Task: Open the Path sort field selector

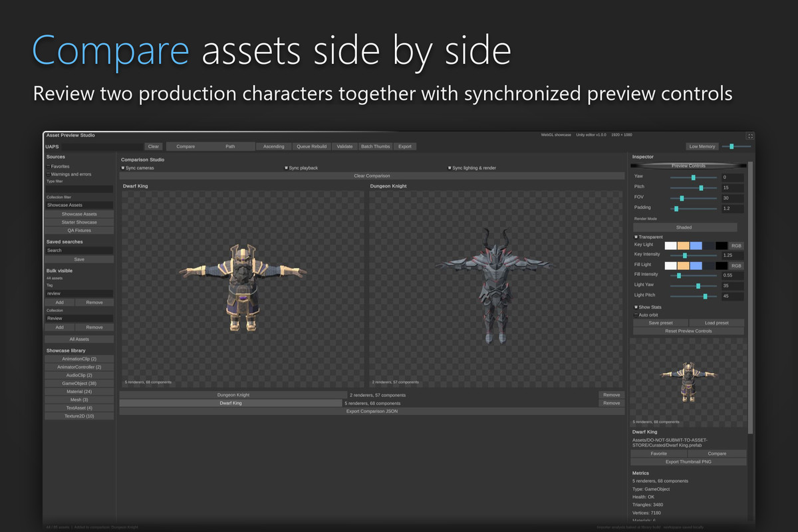Action: 230,146
